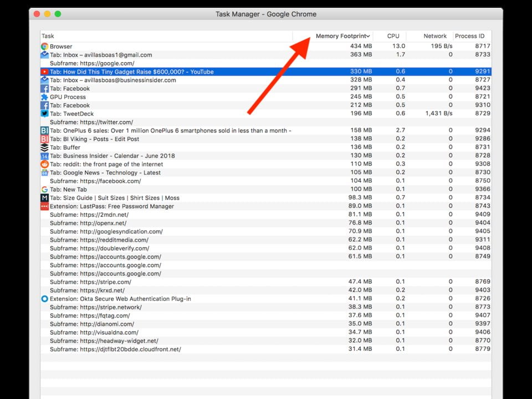Screen dimensions: 532x399
Task: Select the Subframe: https://headway-widget.net/ row
Action: [x=265, y=341]
